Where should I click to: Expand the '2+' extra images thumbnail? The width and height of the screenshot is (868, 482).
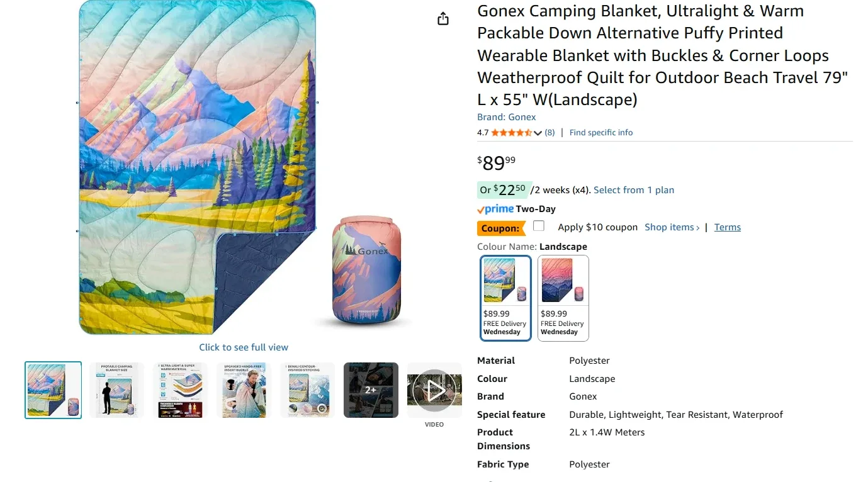click(371, 390)
